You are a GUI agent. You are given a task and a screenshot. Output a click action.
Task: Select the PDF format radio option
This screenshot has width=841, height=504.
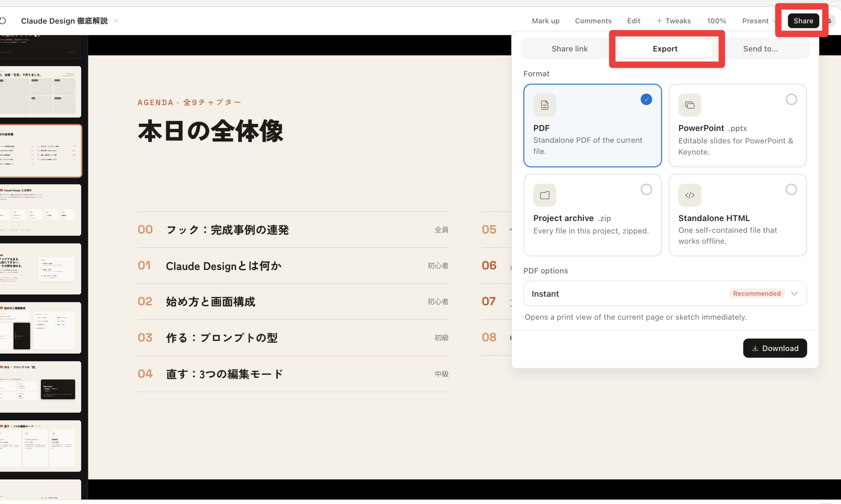pos(646,99)
